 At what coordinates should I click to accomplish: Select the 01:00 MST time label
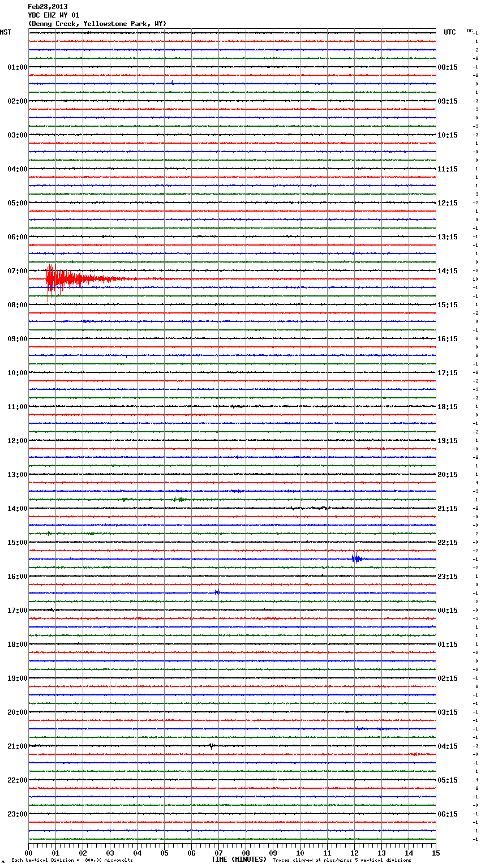[x=18, y=67]
